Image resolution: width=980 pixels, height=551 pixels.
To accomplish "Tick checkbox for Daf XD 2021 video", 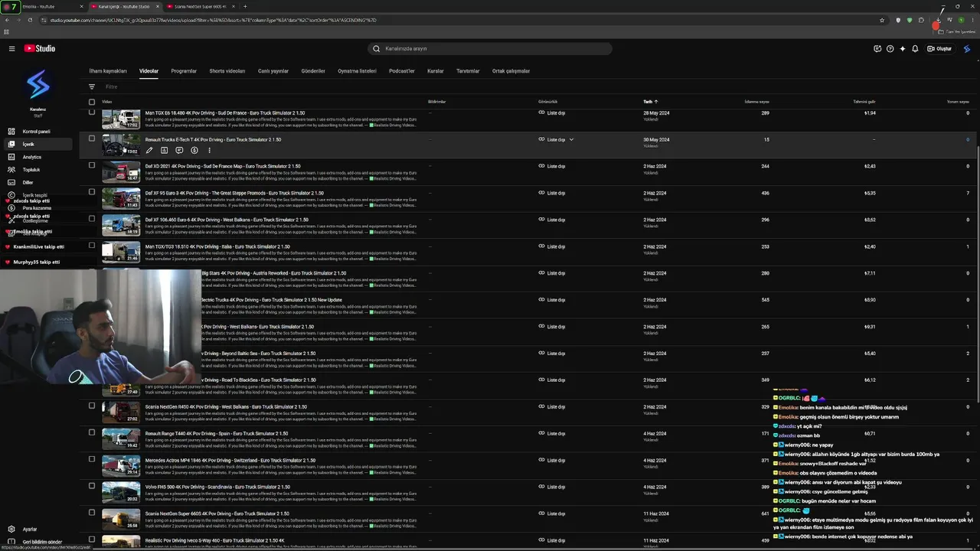I will tap(92, 166).
